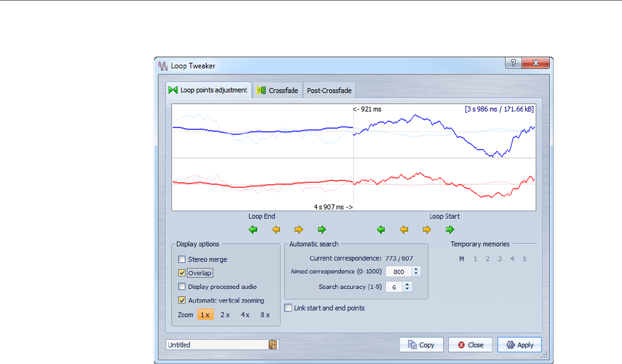
Task: Click the Loop Tweaker title bar icon
Action: (163, 66)
